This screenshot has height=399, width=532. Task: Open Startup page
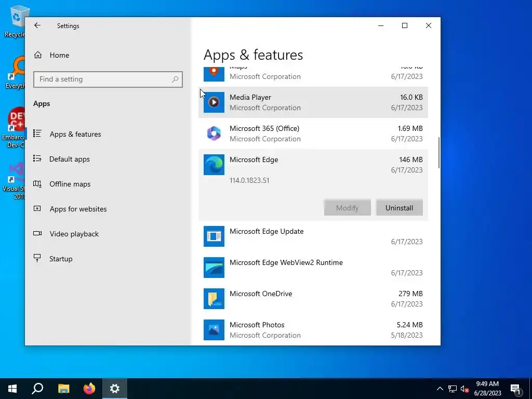(61, 259)
